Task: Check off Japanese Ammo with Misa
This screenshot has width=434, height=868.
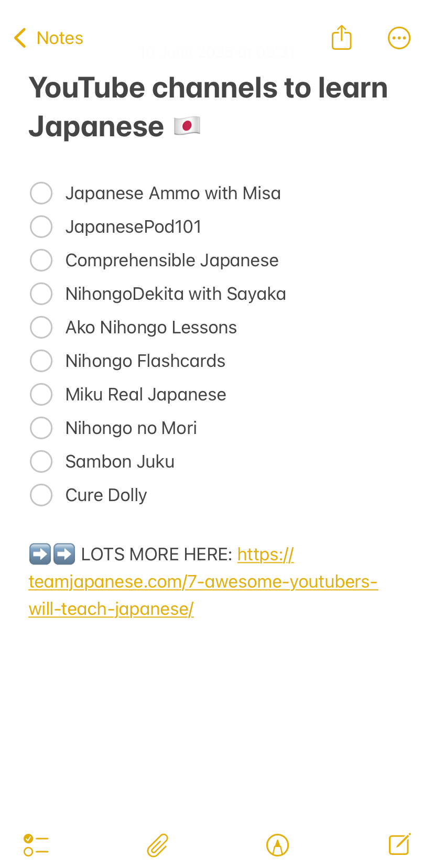Action: 41,193
